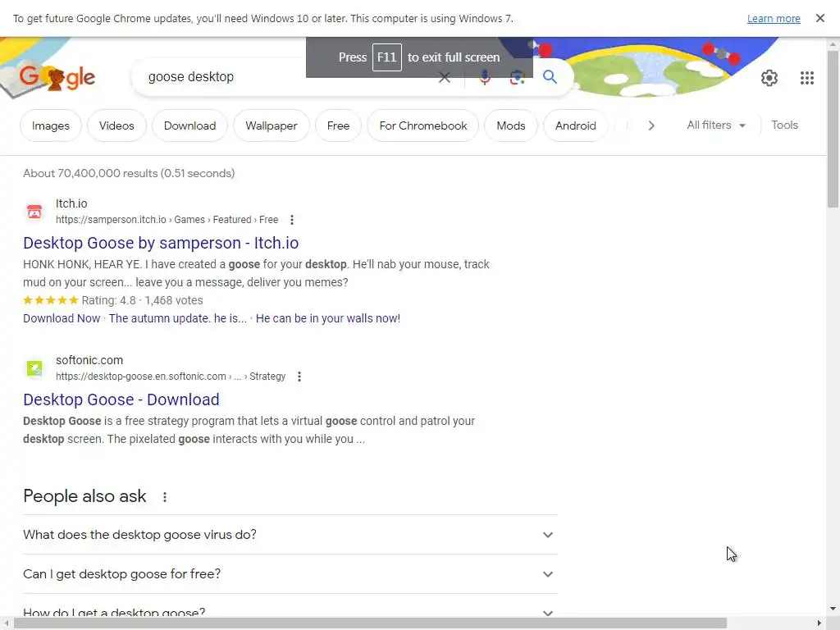
Task: Open more options for Itch.io result
Action: coord(291,220)
